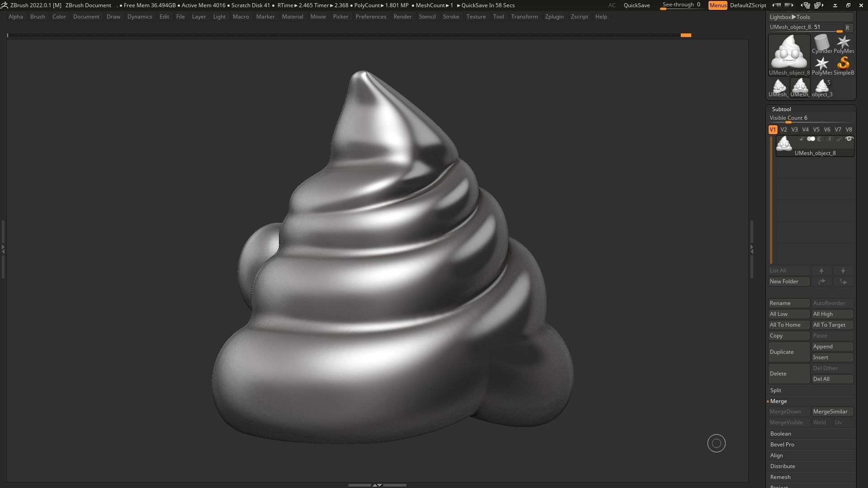Expand the Remesh section
The image size is (868, 488).
(x=780, y=477)
